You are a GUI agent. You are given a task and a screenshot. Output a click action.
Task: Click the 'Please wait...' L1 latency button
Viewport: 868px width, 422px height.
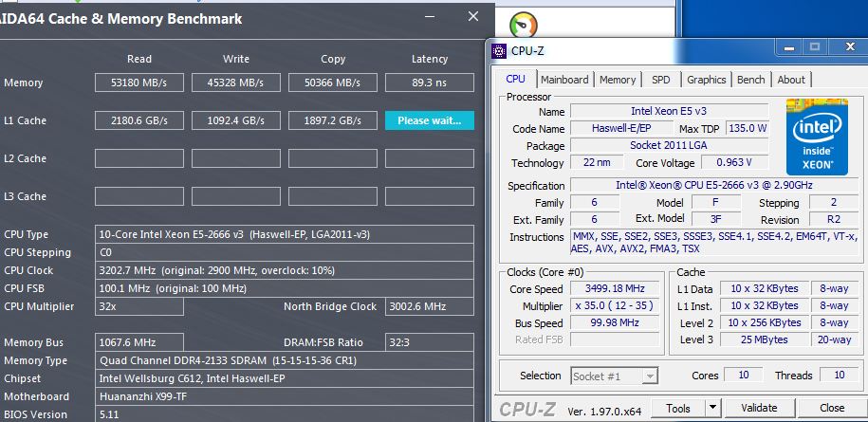(x=430, y=120)
